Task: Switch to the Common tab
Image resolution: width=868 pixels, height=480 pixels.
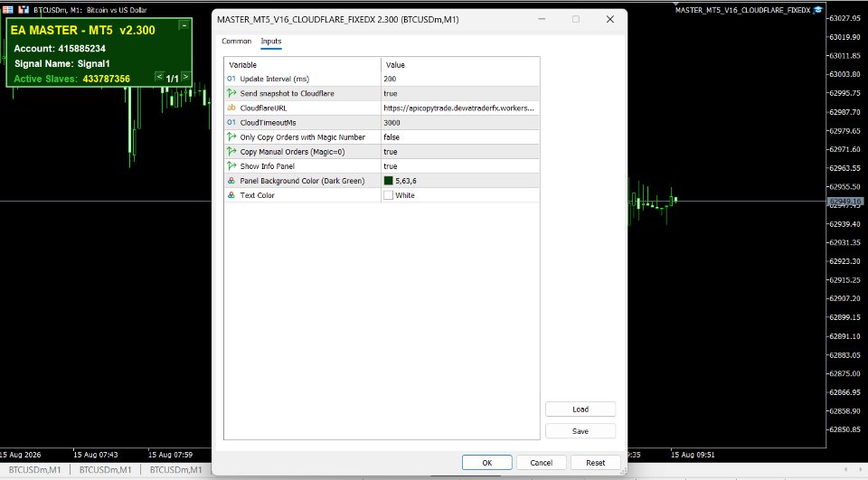Action: (x=236, y=41)
